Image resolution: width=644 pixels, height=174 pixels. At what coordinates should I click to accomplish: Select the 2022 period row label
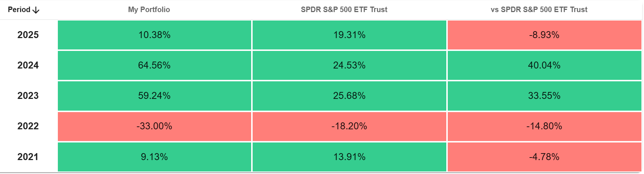click(28, 126)
